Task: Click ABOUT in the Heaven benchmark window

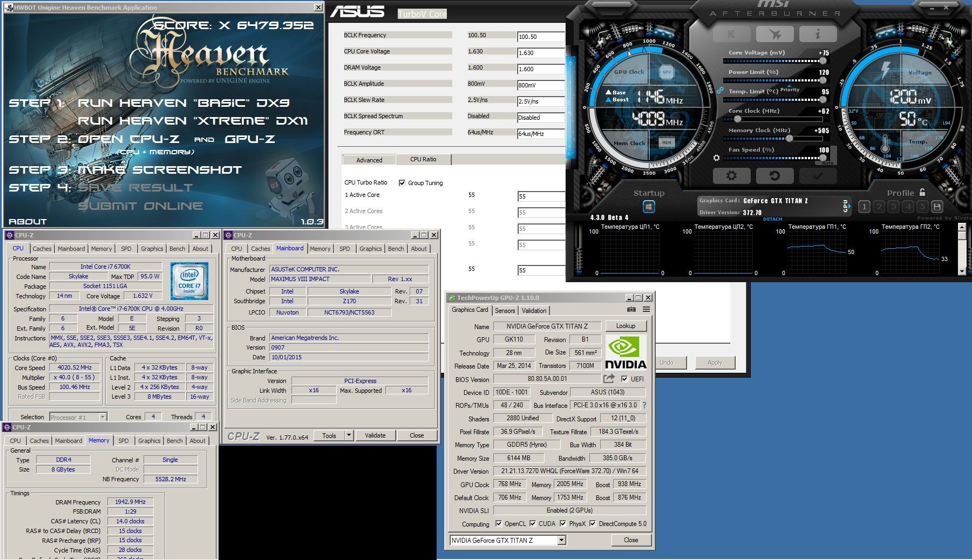Action: (28, 221)
